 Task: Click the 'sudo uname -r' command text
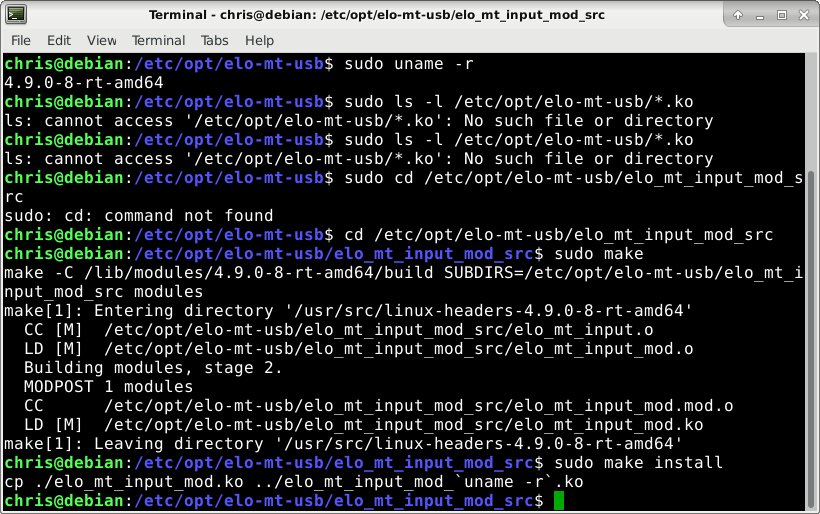(409, 64)
